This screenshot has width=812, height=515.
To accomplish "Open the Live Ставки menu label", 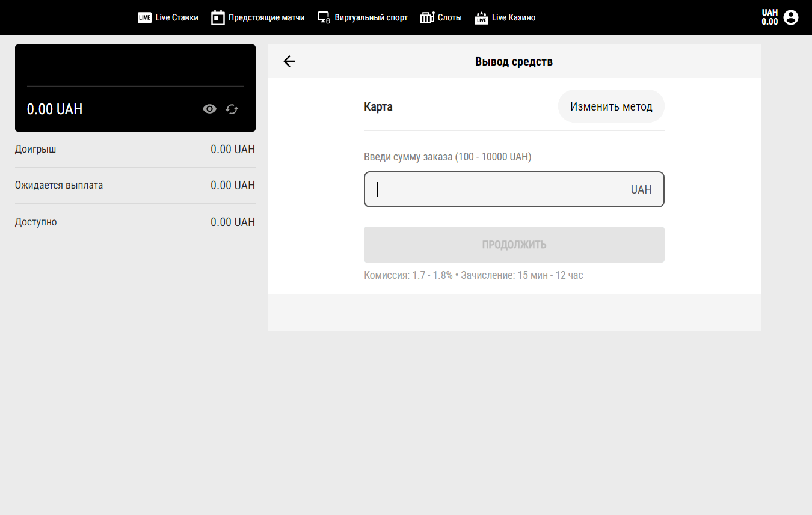I will click(x=176, y=18).
